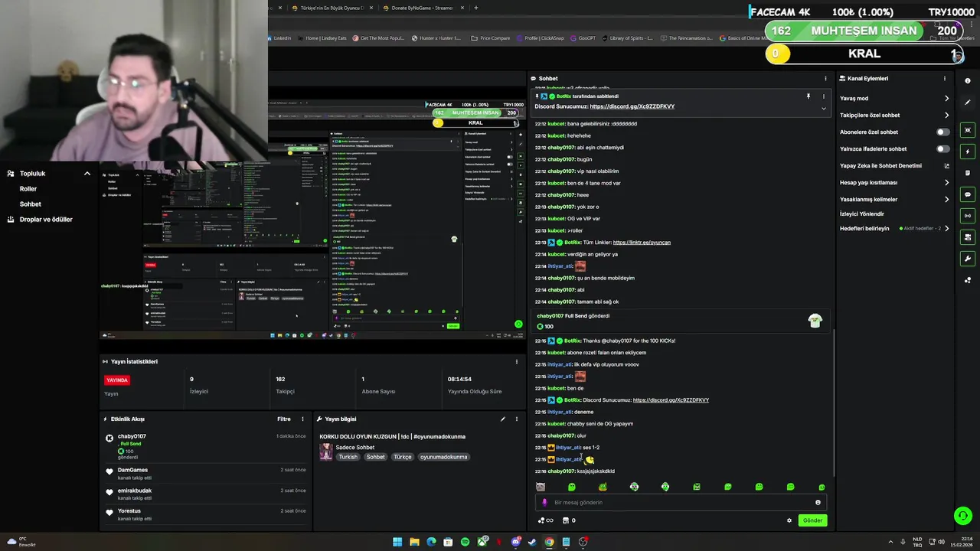
Task: Click the channel points infinity icon
Action: tap(545, 520)
